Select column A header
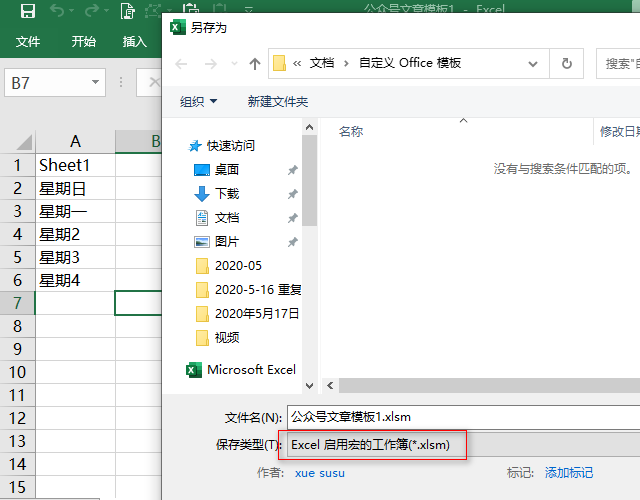The height and width of the screenshot is (500, 640). (75, 141)
